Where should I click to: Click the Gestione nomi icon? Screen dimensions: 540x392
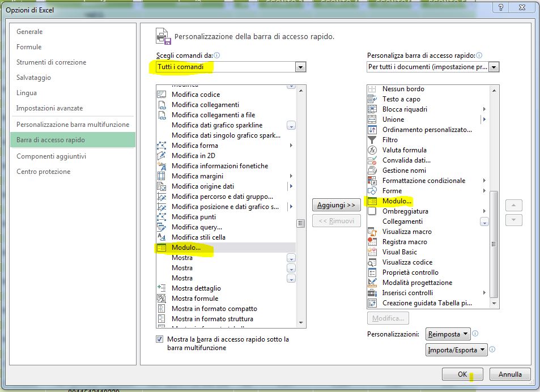coord(372,171)
